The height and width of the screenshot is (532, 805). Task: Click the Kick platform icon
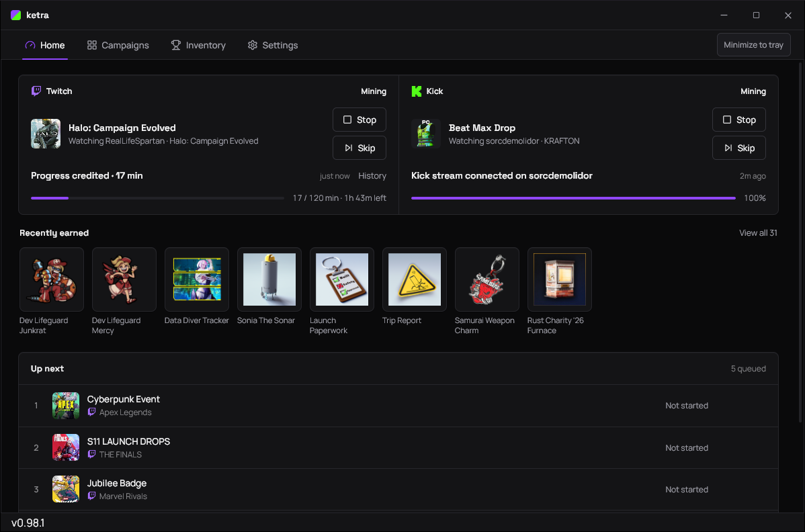tap(417, 91)
